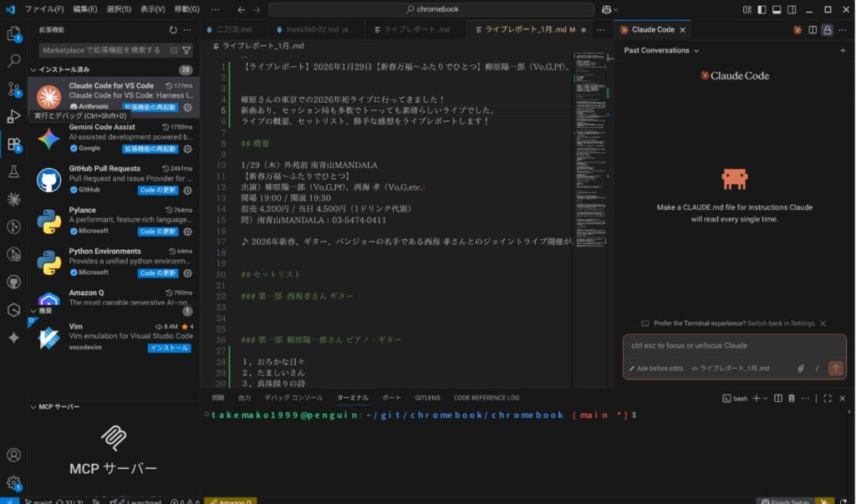
Task: Click the attach file paperclip in Claude input
Action: pyautogui.click(x=800, y=368)
